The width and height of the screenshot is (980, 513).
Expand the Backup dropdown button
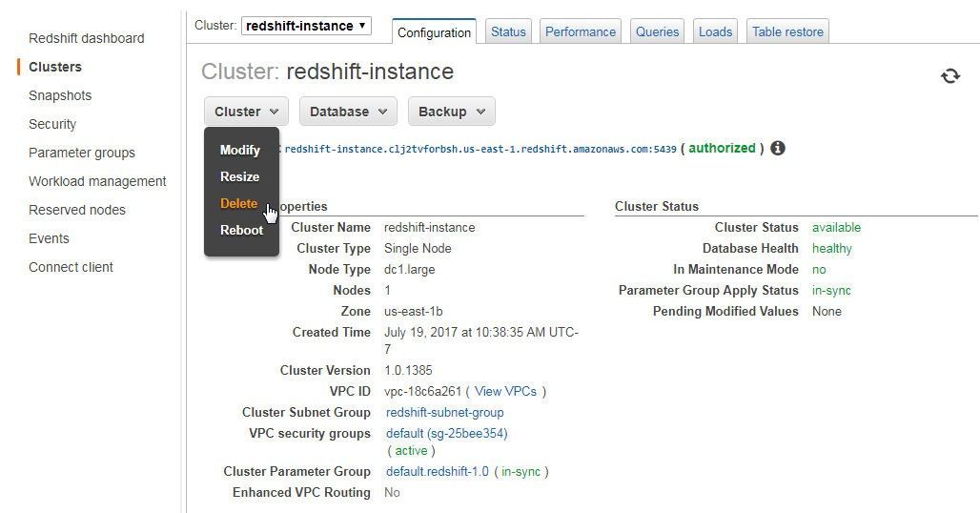point(451,112)
